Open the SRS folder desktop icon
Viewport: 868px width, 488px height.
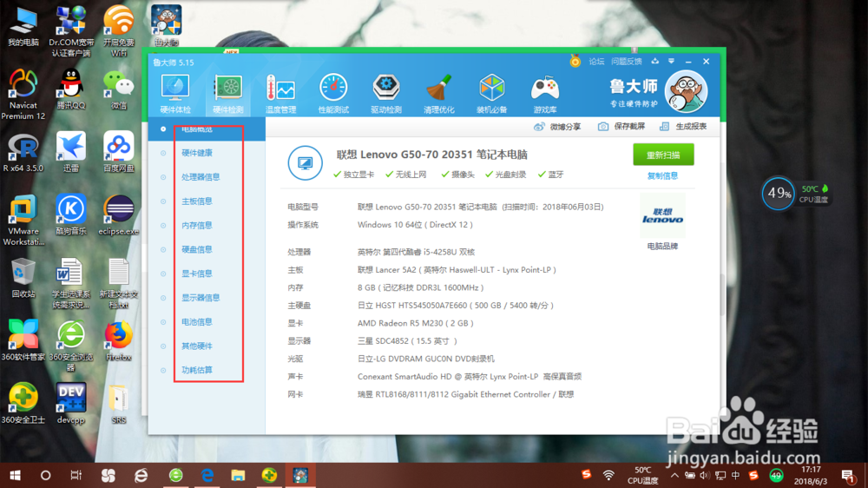coord(118,404)
